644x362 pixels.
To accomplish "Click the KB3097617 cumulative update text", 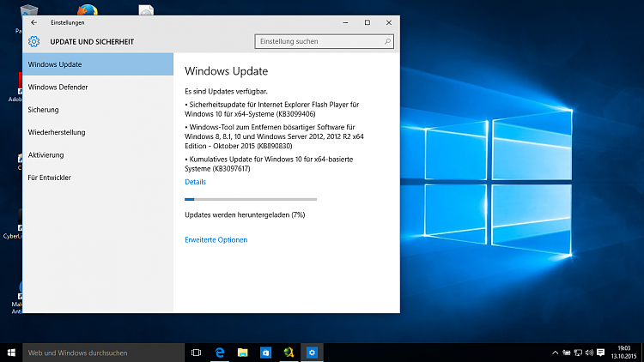I will (x=269, y=164).
